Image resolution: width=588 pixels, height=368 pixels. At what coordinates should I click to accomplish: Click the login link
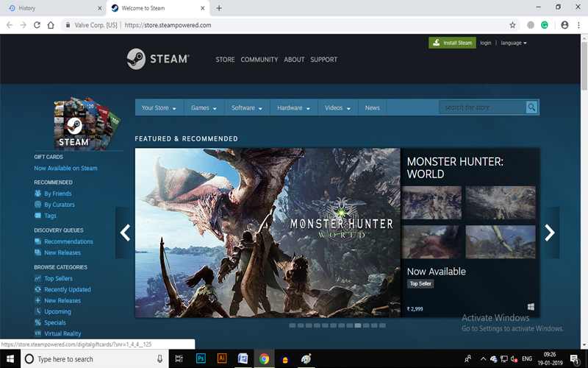[x=486, y=43]
